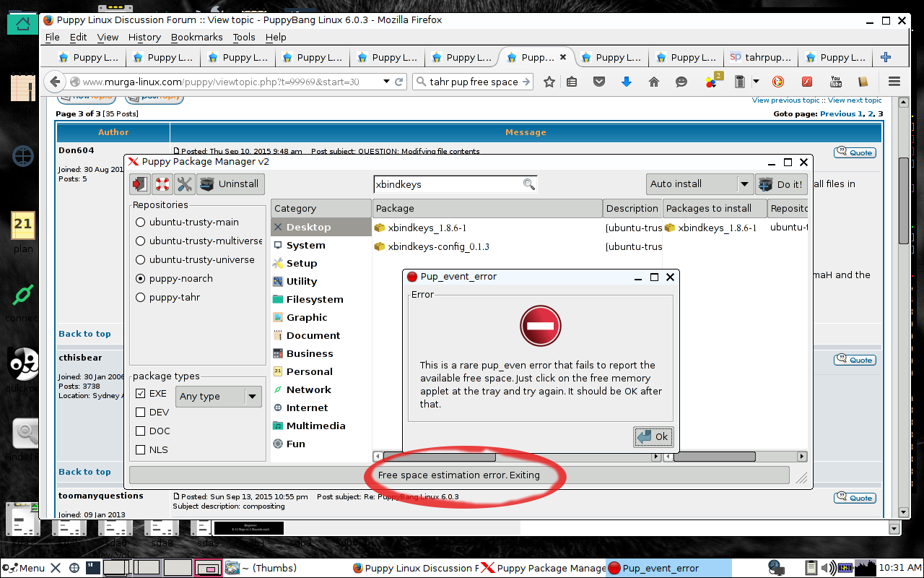Viewport: 924px width, 578px height.
Task: Click the search go arrow in Firefox search box
Action: [526, 82]
